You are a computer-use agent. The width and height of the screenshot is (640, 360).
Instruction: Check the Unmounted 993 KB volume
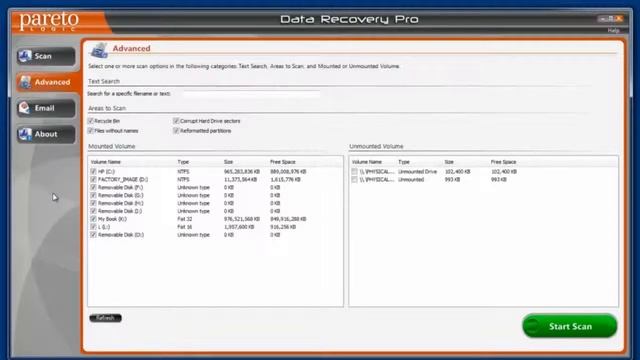(354, 179)
